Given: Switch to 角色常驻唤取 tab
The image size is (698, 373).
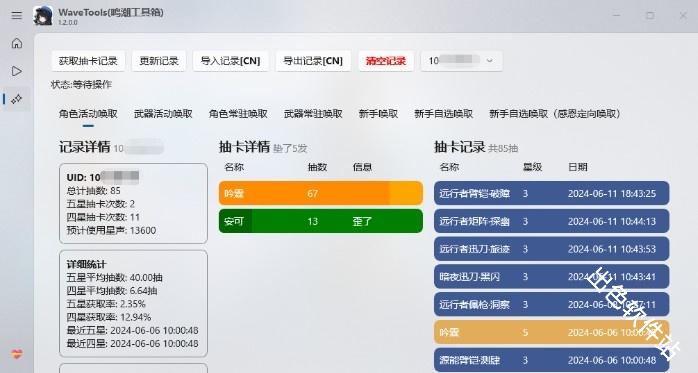Looking at the screenshot, I should [238, 114].
